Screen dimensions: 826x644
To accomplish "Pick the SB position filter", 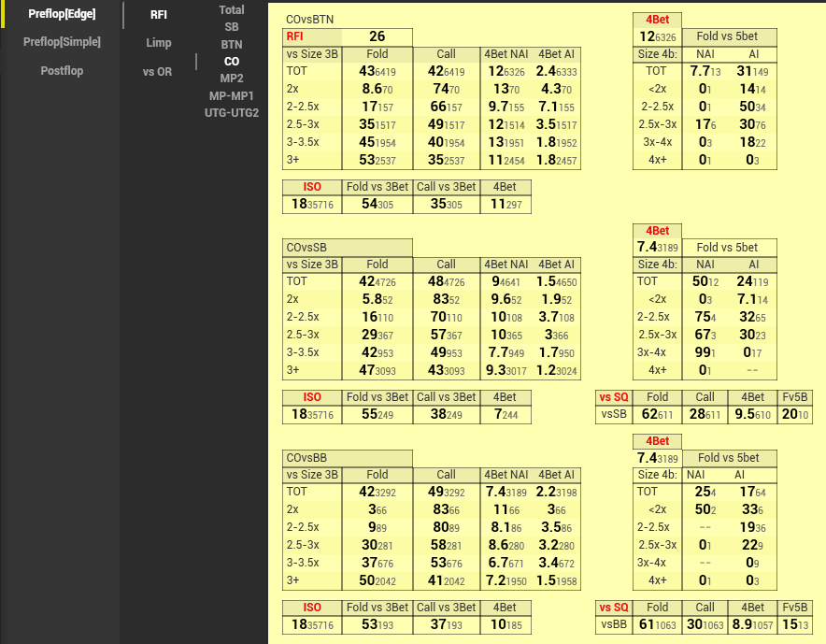I will point(232,27).
